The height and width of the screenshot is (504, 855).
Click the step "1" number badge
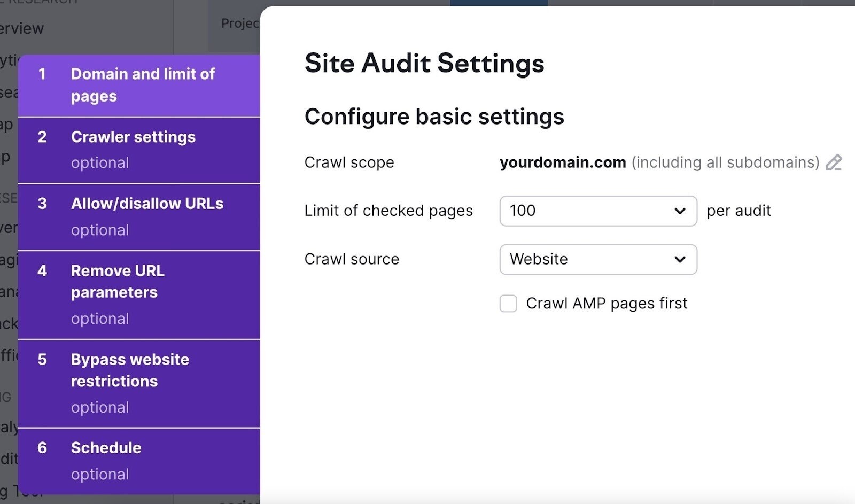click(42, 75)
